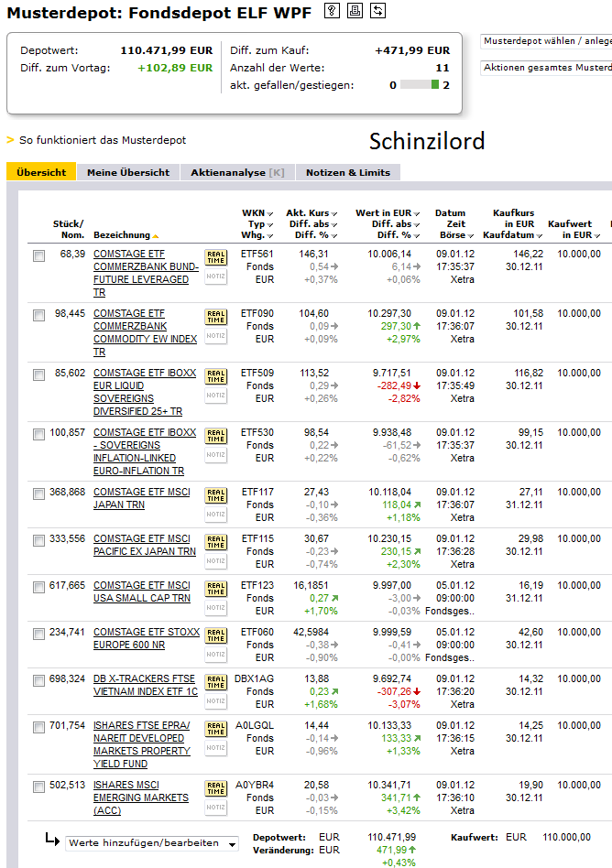
Task: Open REAL TIME quote for Commerzbank Bund-Future Leveraged
Action: tap(216, 257)
